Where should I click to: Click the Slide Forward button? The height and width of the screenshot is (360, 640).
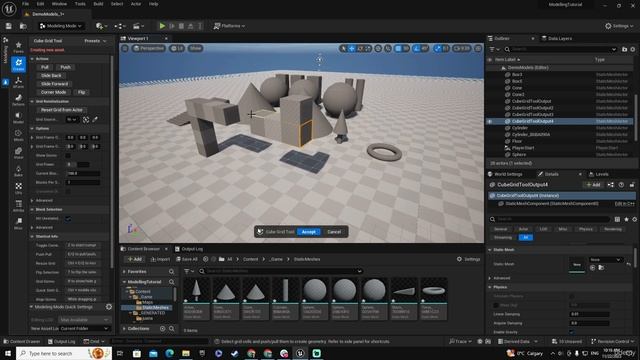[x=54, y=84]
